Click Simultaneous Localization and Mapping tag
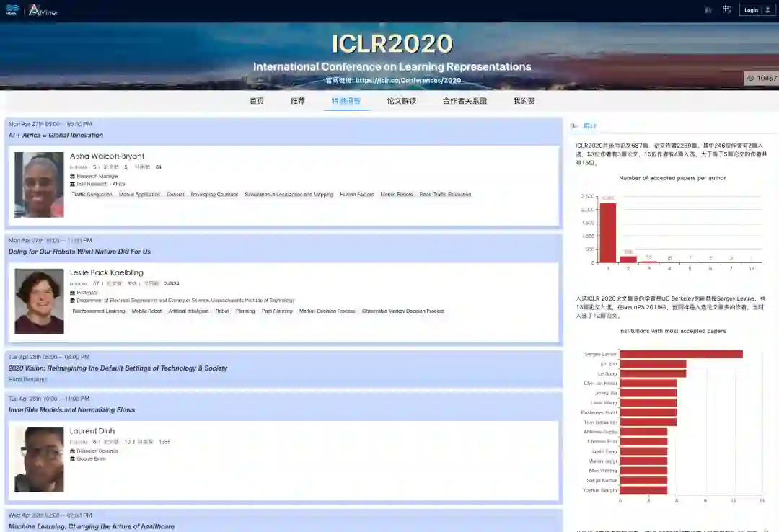The width and height of the screenshot is (779, 532). [x=289, y=195]
